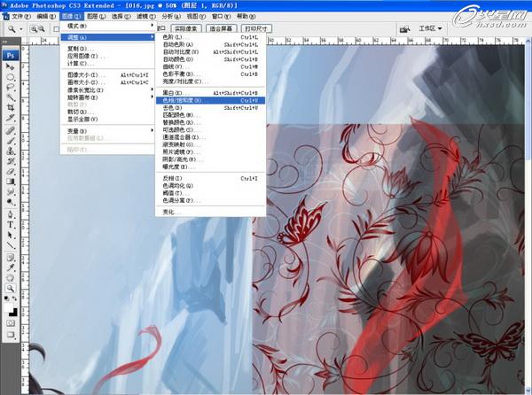
Task: Choose 变化 at the submenu bottom
Action: click(210, 212)
